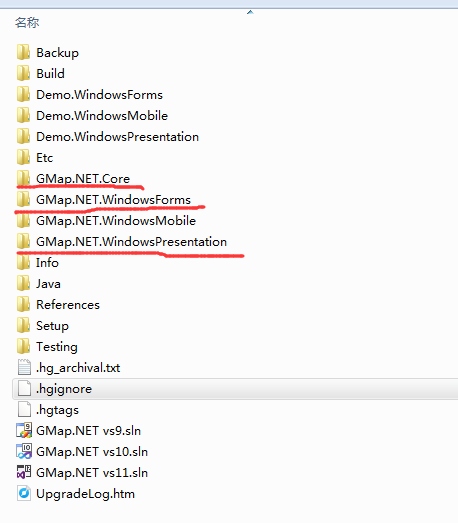
Task: Select the GMap.NET.WindowsMobile name
Action: tap(116, 221)
